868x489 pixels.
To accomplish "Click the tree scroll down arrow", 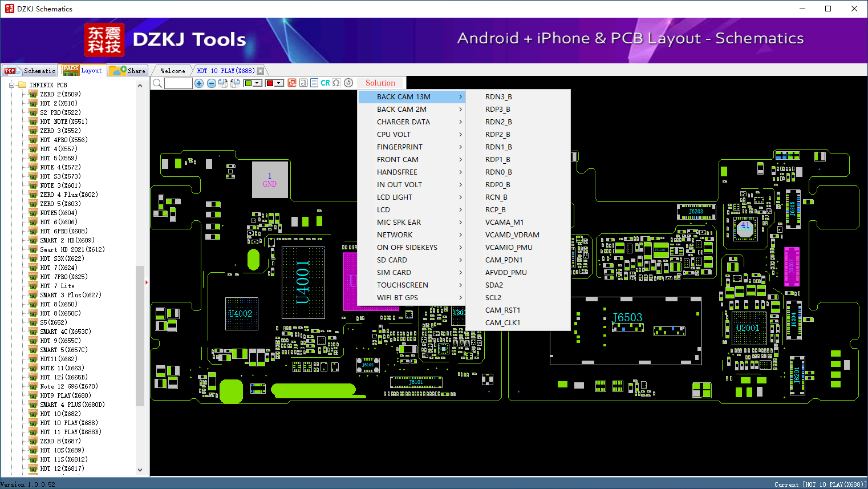I will tap(140, 470).
